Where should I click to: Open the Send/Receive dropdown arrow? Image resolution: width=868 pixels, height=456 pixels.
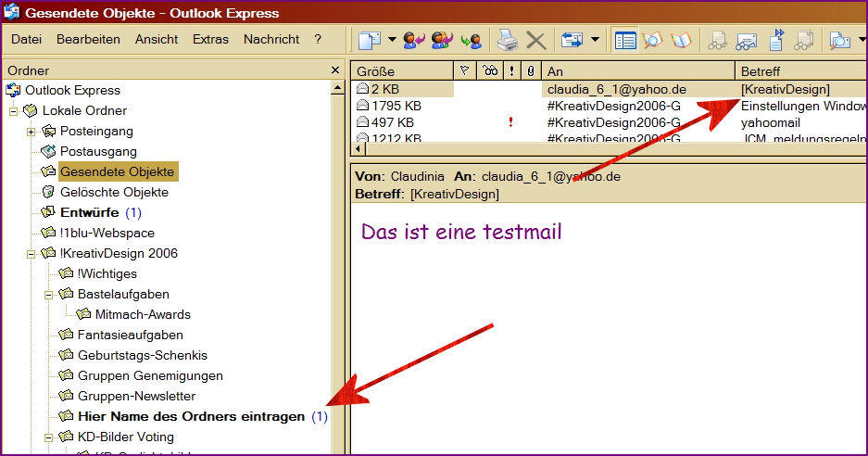tap(595, 39)
